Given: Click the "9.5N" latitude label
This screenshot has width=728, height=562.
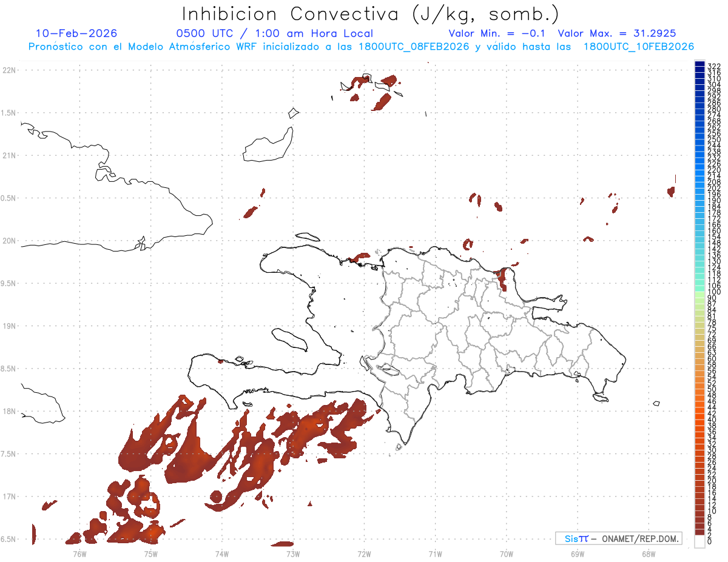Looking at the screenshot, I should click(x=9, y=283).
